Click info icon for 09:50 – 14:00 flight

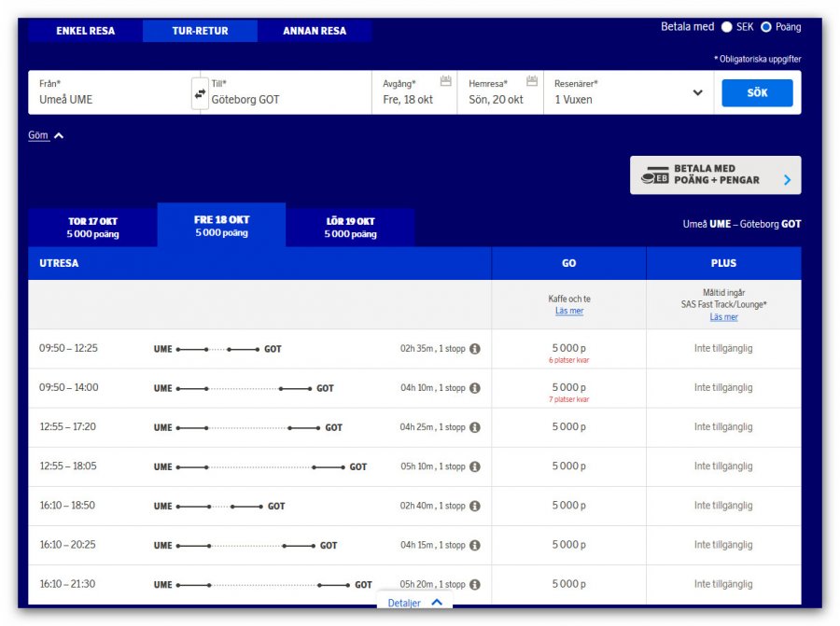[475, 388]
